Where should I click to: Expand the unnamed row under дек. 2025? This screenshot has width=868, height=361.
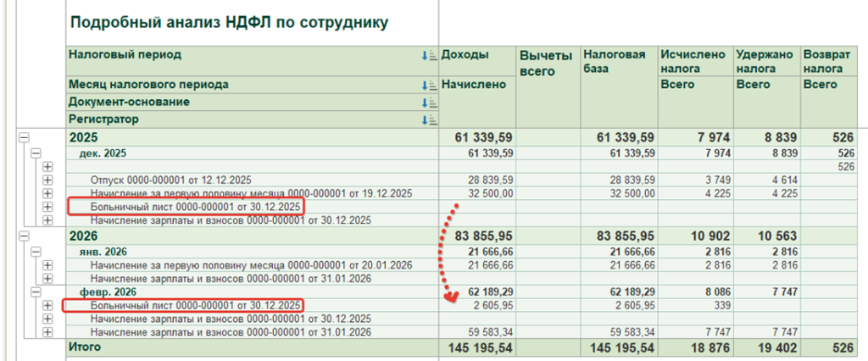pyautogui.click(x=47, y=167)
